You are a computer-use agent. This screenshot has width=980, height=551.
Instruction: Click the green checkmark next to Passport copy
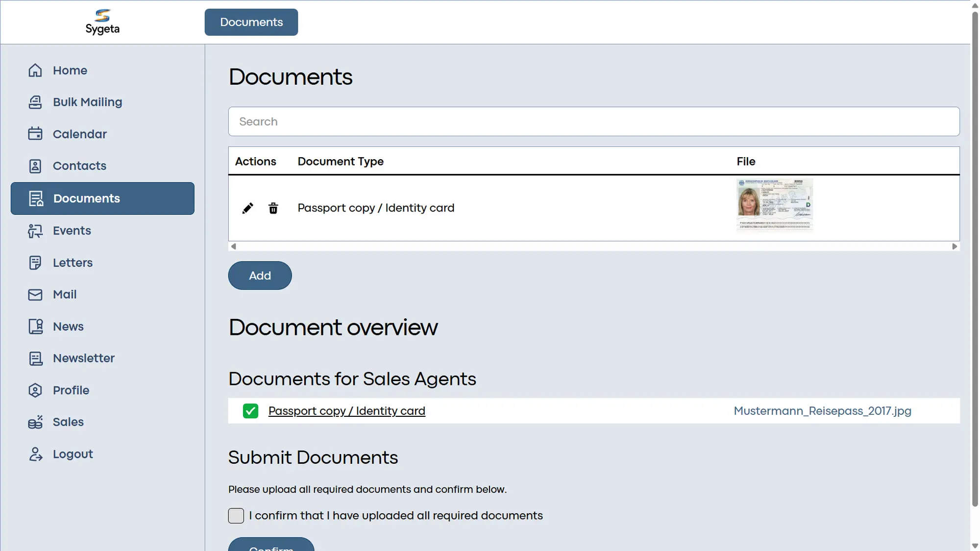[x=251, y=411]
